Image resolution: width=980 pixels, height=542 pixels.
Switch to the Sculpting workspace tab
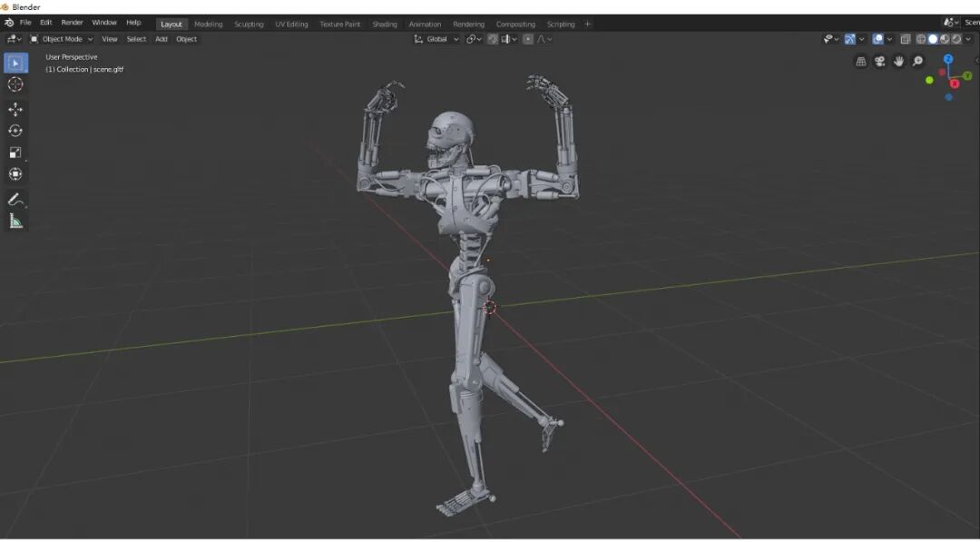point(249,24)
